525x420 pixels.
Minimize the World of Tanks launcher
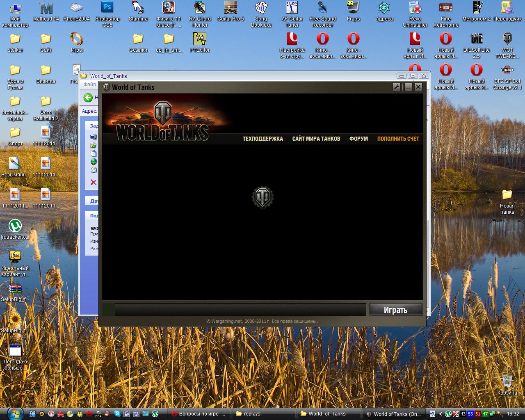(x=408, y=87)
